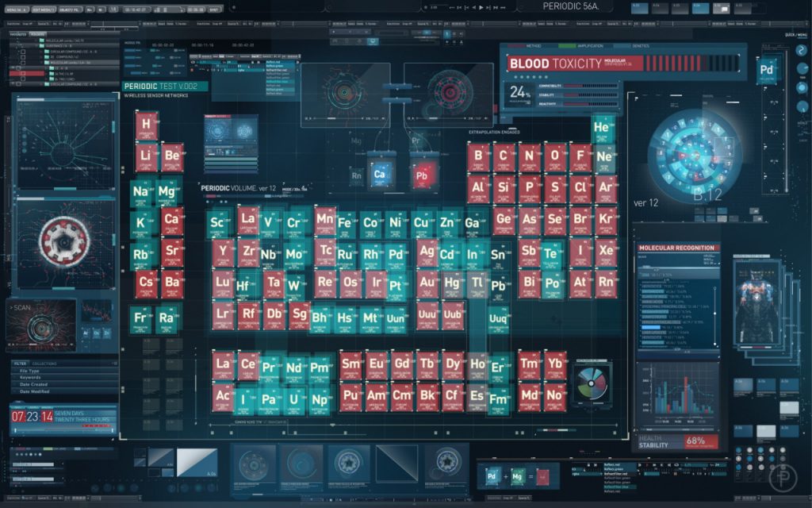812x508 pixels.
Task: Click the Hydrogen H element tile
Action: (146, 126)
